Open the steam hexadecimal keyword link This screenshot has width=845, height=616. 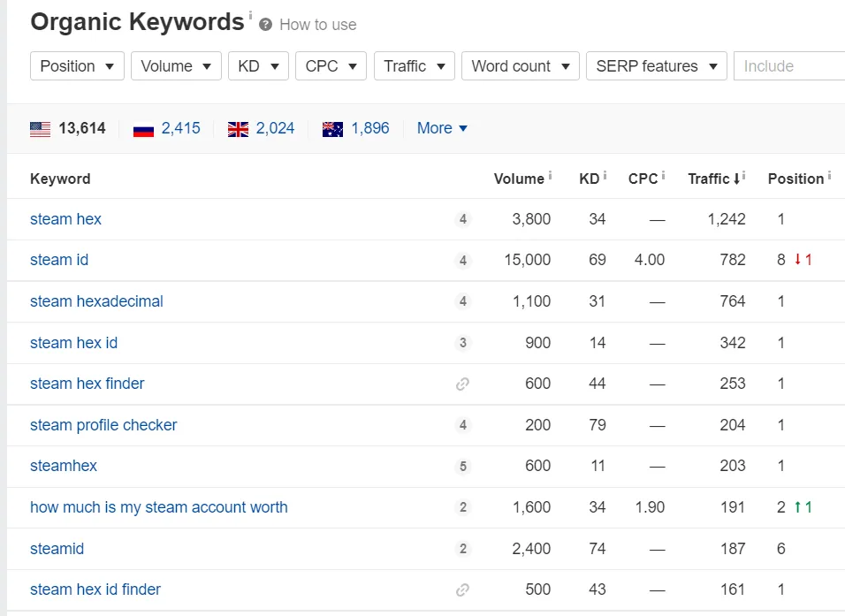pyautogui.click(x=96, y=301)
